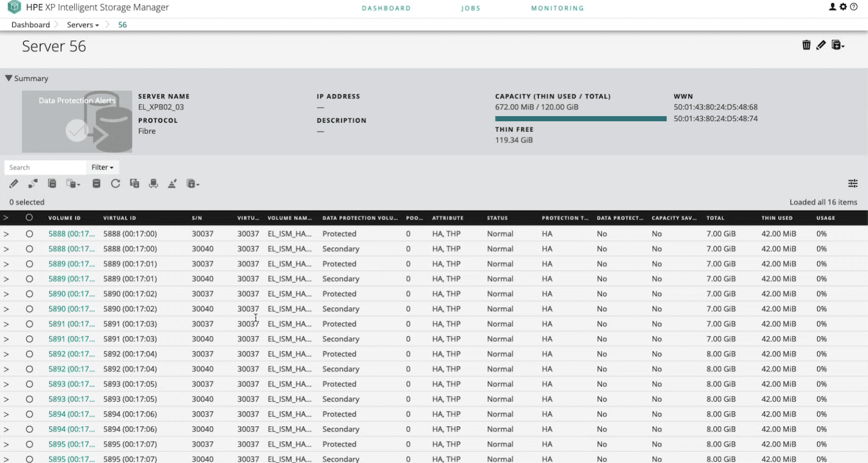Open header create-volume dropdown beside pencil
This screenshot has height=463, width=868.
pyautogui.click(x=838, y=45)
